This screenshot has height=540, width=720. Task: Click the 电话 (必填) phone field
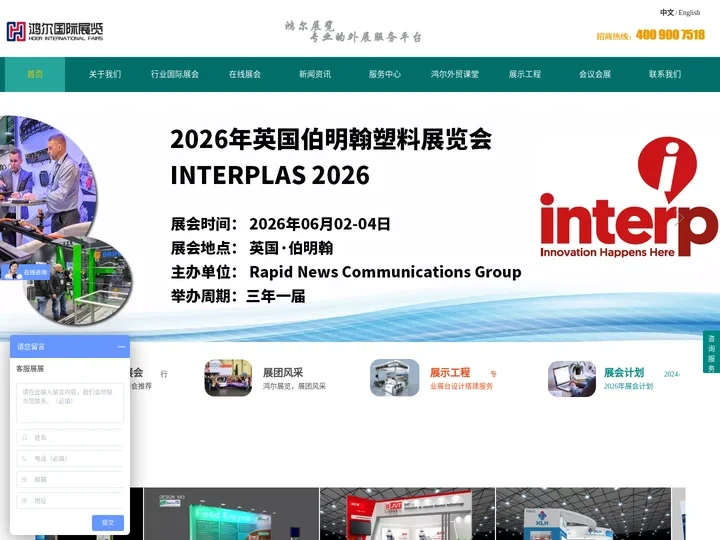pyautogui.click(x=70, y=458)
